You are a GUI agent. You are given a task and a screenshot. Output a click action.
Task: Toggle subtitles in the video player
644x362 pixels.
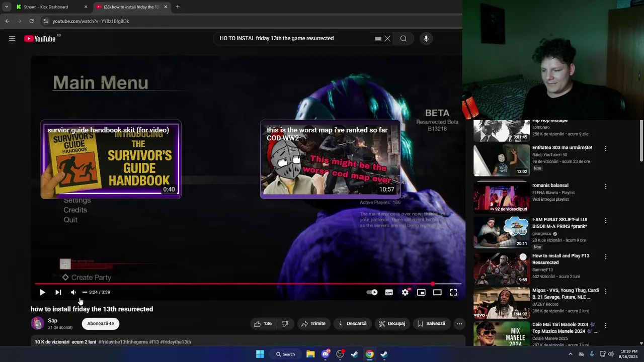click(389, 292)
